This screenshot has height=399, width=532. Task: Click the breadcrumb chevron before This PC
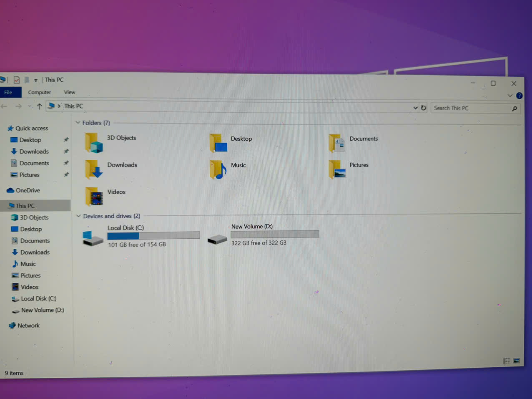click(x=59, y=106)
